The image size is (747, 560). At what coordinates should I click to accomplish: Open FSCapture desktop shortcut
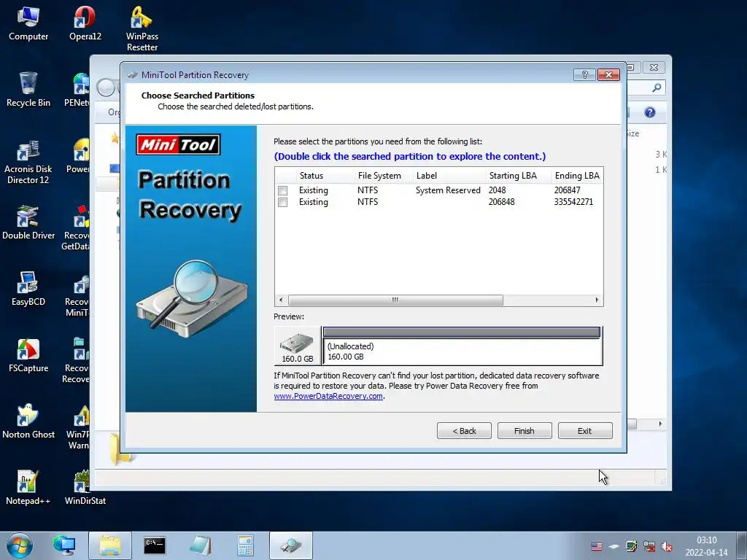click(28, 355)
